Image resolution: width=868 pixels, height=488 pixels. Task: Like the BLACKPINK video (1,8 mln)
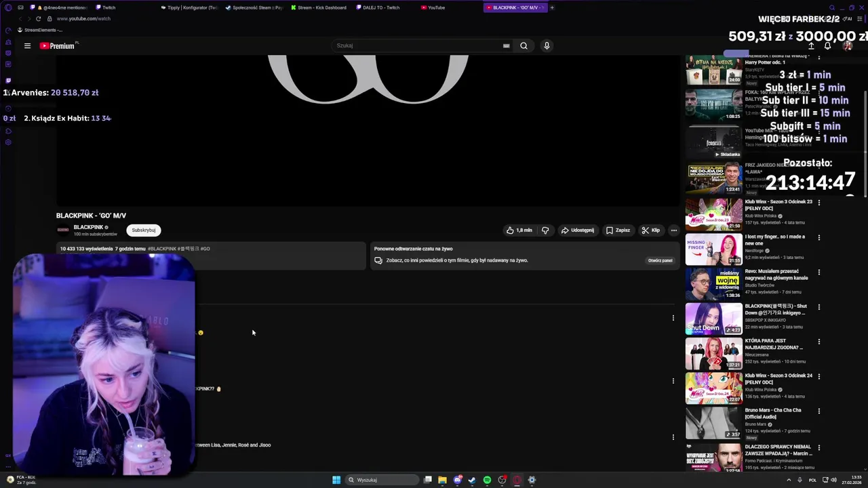pos(519,230)
